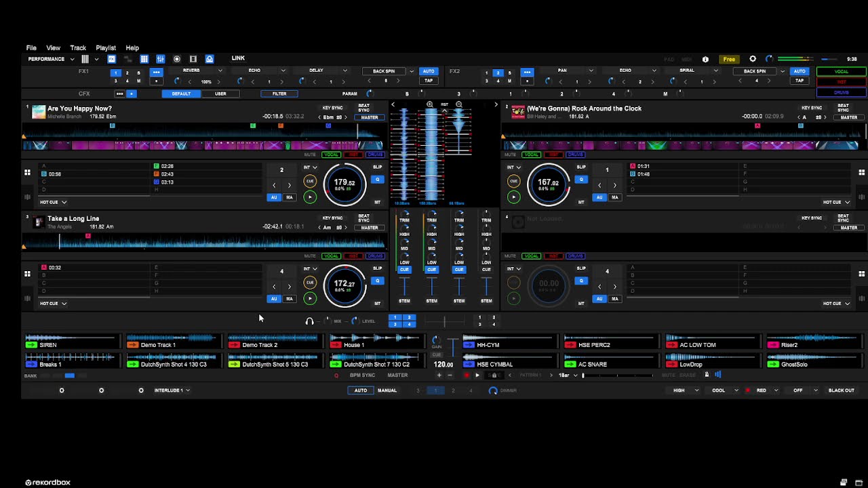This screenshot has width=868, height=488.
Task: Open the Track menu
Action: 78,48
